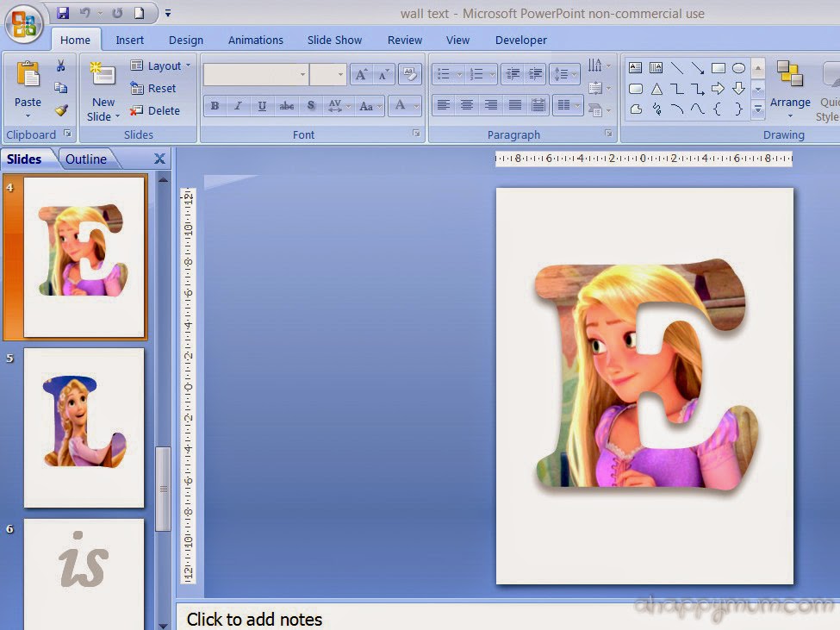Screen dimensions: 840x630
Task: Switch to the Slide Show tab
Action: (334, 41)
